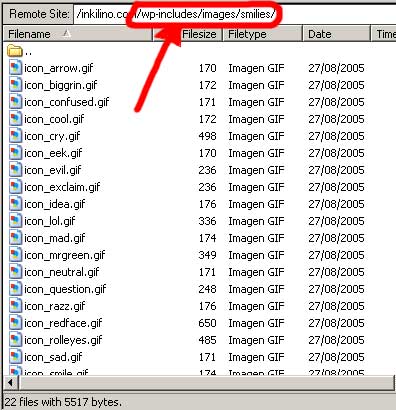Click the file name icon_mad.gif
Viewport: 396px width, 410px height.
point(55,238)
